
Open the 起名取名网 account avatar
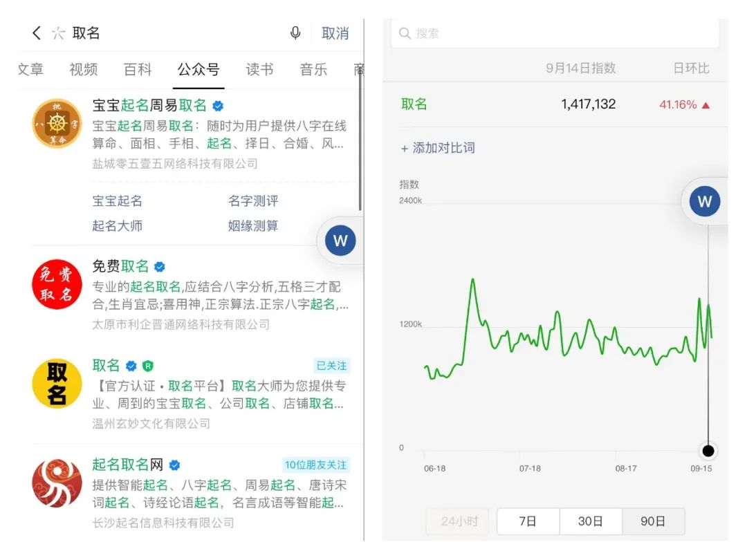pyautogui.click(x=57, y=484)
